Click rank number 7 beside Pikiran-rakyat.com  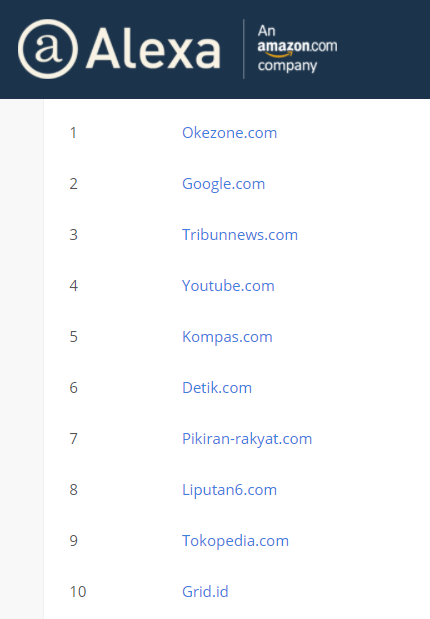click(x=73, y=439)
